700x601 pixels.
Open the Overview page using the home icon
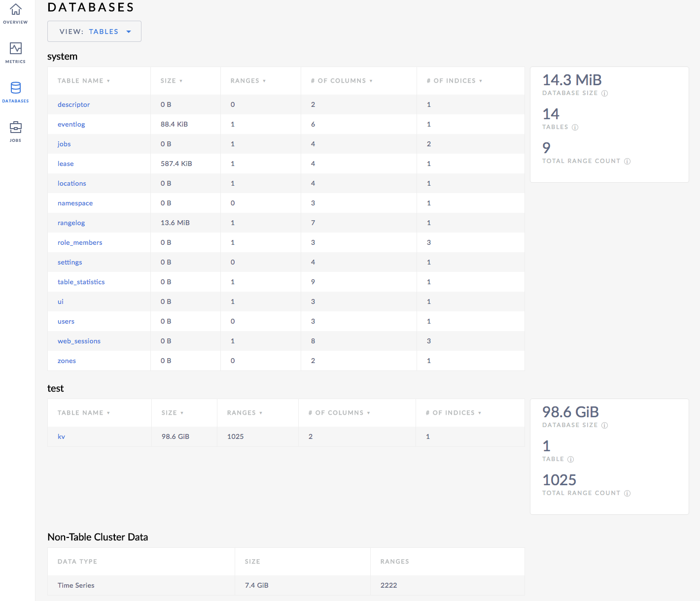click(x=15, y=11)
